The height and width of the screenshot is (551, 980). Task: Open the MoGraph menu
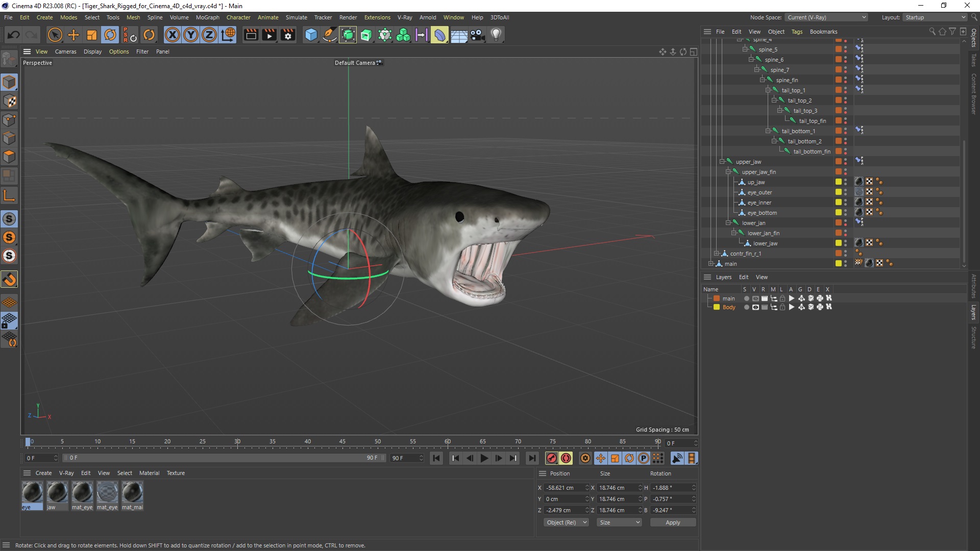click(207, 17)
